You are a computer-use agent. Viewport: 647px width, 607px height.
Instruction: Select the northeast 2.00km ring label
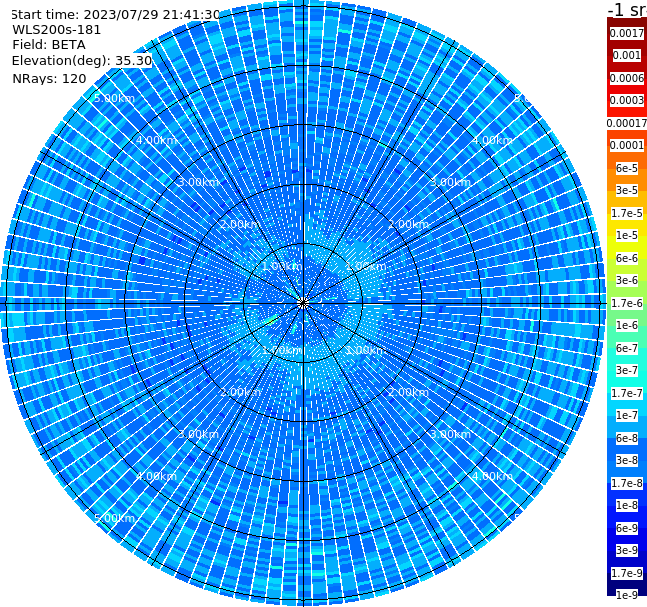[408, 224]
